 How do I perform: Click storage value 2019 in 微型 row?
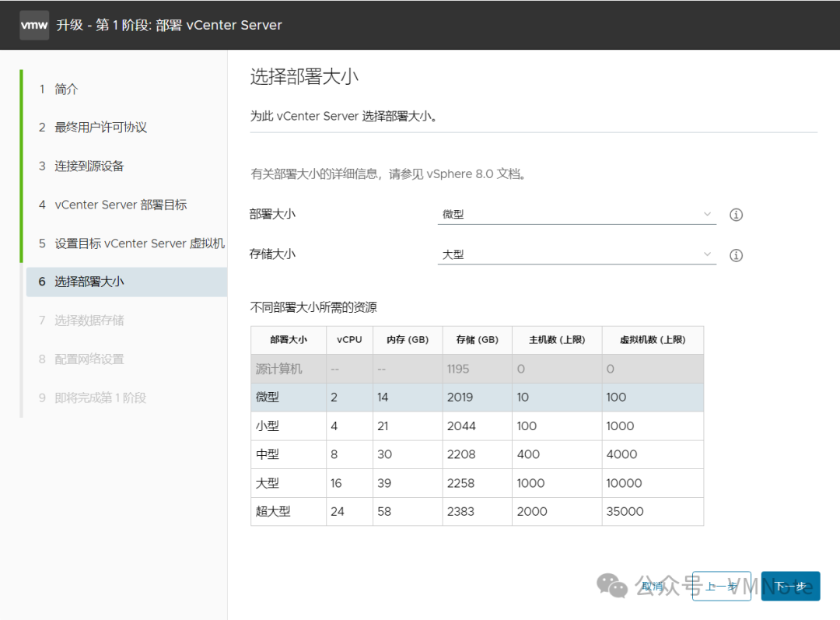coord(460,397)
